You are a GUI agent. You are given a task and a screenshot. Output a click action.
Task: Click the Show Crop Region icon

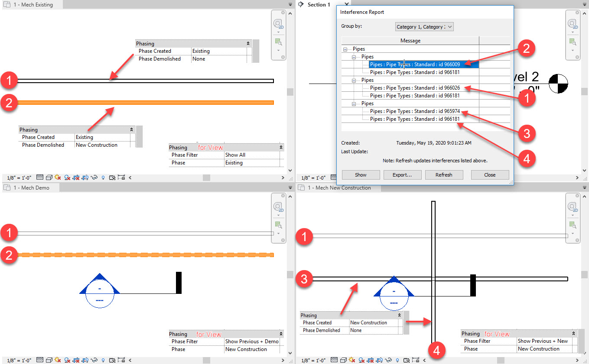coord(85,177)
